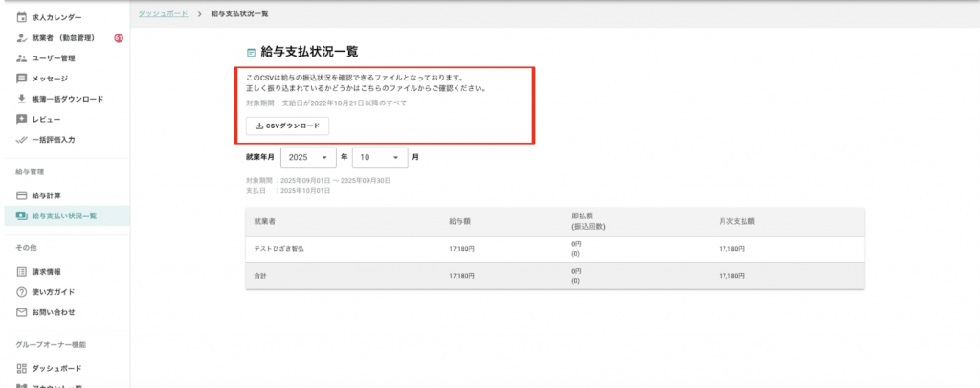This screenshot has height=388, width=980.
Task: Click the 一括評価入力 double-check icon
Action: 21,139
